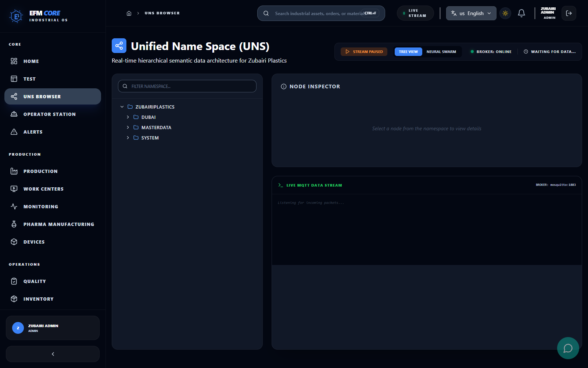Select the Tree View tab
This screenshot has width=588, height=368.
click(408, 52)
